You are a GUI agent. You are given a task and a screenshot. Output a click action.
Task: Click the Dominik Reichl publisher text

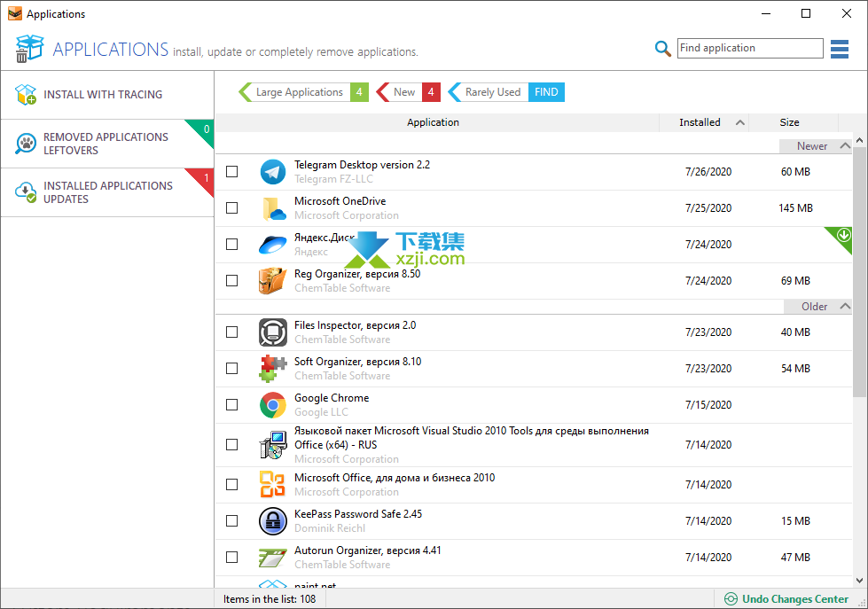tap(329, 528)
